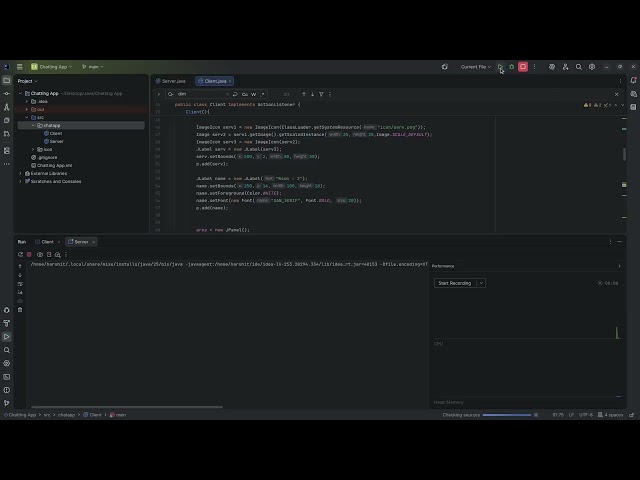The height and width of the screenshot is (480, 640).
Task: Click the Checking sources progress bar
Action: pos(507,415)
